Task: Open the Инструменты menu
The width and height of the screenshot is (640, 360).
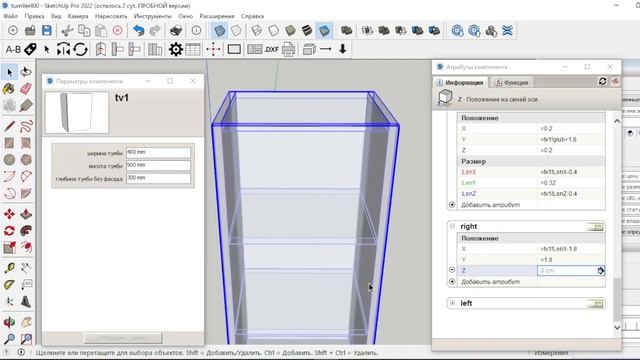Action: 153,16
